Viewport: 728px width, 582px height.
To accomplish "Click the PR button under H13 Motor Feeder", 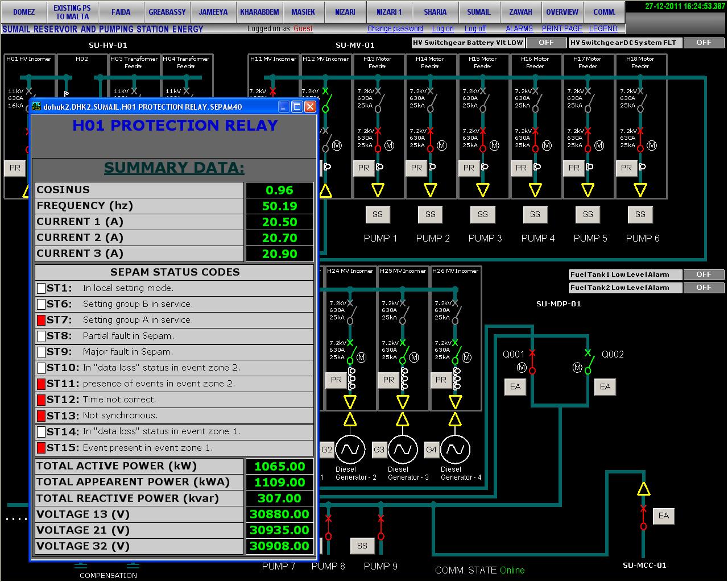I will pyautogui.click(x=364, y=168).
